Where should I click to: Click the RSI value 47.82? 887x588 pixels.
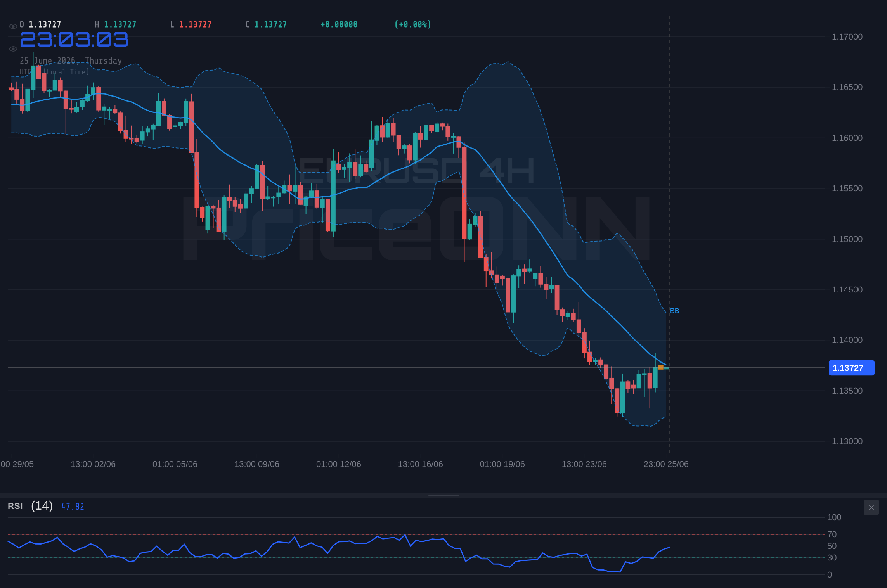point(73,507)
